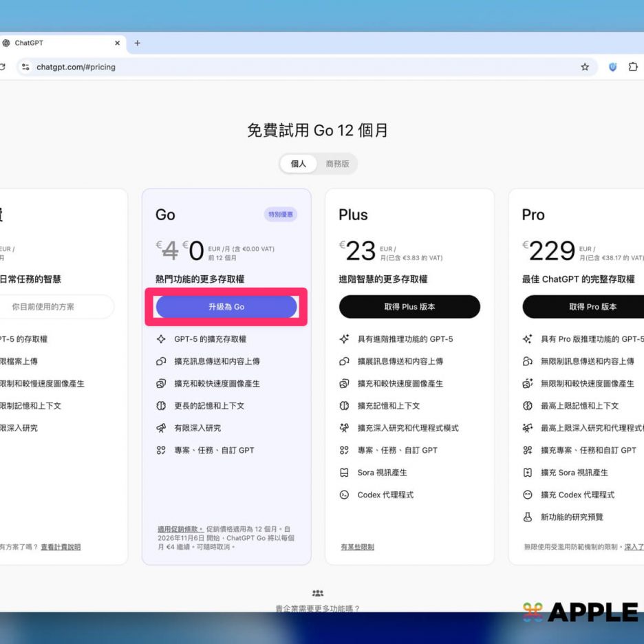Click the deep research icon in Go plan
Image resolution: width=644 pixels, height=644 pixels.
click(x=161, y=428)
